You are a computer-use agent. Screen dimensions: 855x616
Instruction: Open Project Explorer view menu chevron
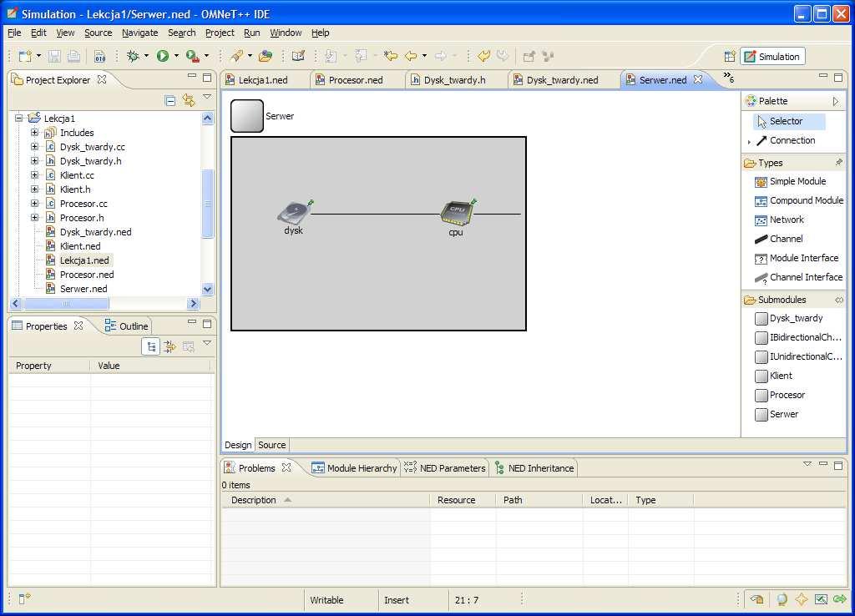tap(207, 97)
